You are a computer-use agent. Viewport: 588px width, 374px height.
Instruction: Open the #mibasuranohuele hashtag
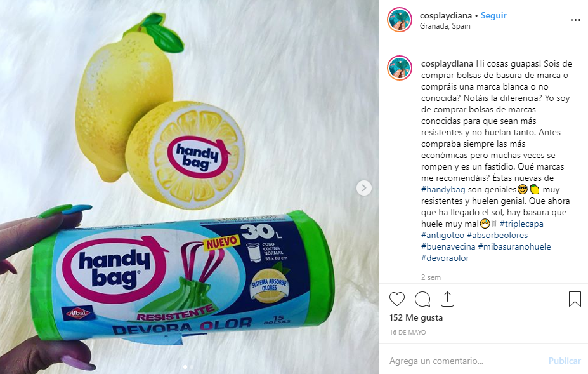514,247
